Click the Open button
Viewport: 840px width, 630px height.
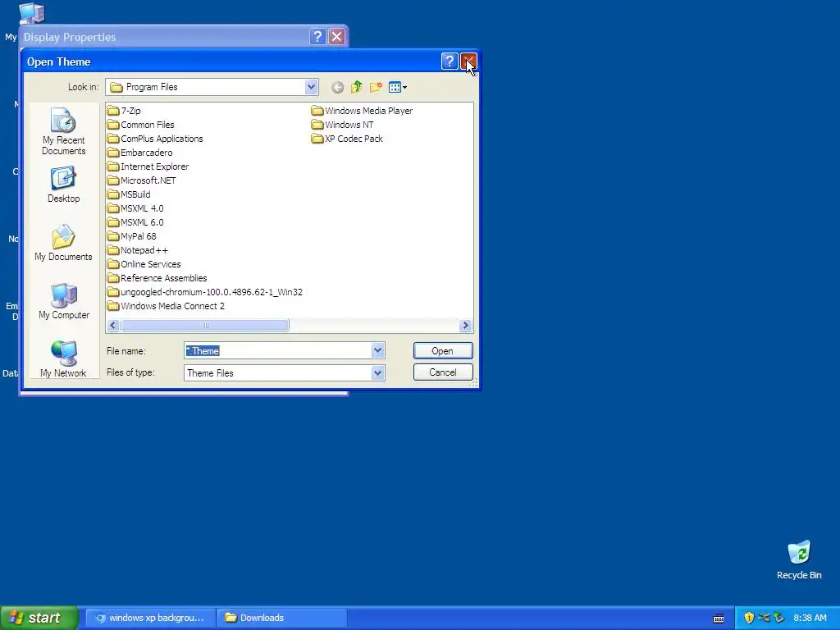443,351
